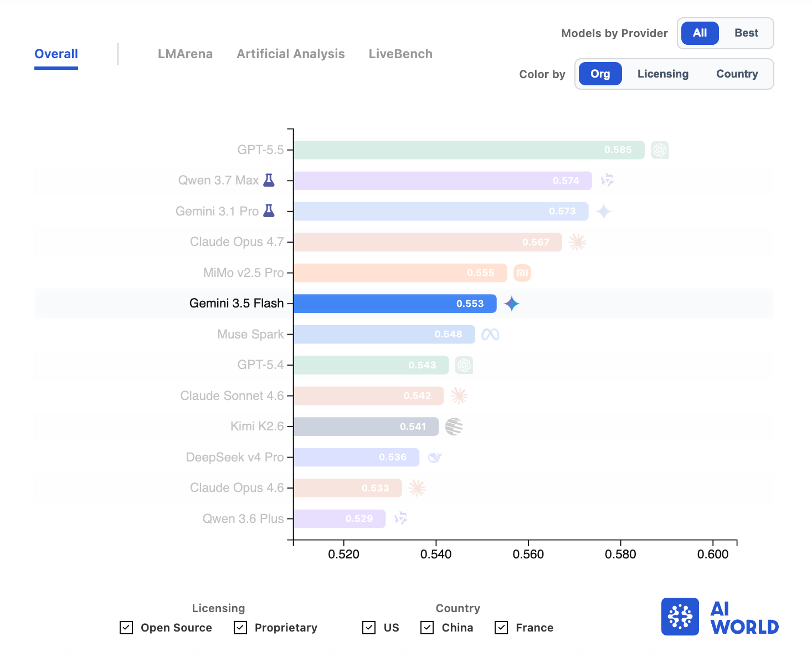
Task: Color bars by Licensing
Action: (x=663, y=74)
